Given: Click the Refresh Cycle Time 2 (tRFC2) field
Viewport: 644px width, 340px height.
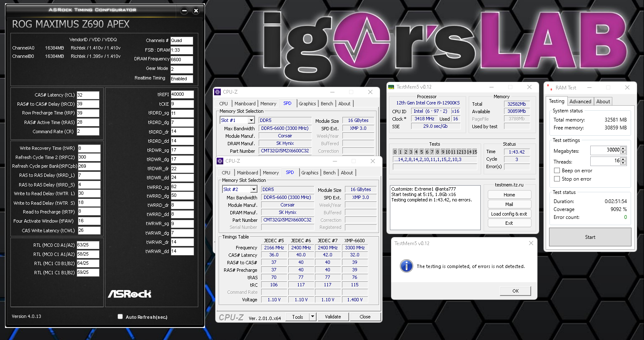Looking at the screenshot, I should [89, 157].
